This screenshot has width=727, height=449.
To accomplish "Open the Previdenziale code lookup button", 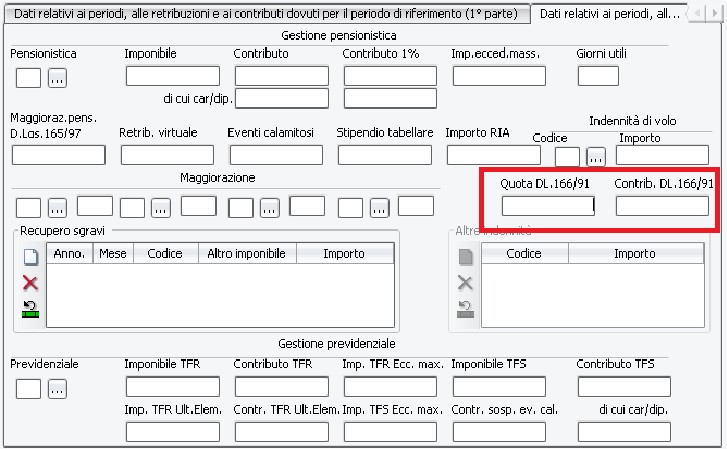I will click(x=57, y=387).
